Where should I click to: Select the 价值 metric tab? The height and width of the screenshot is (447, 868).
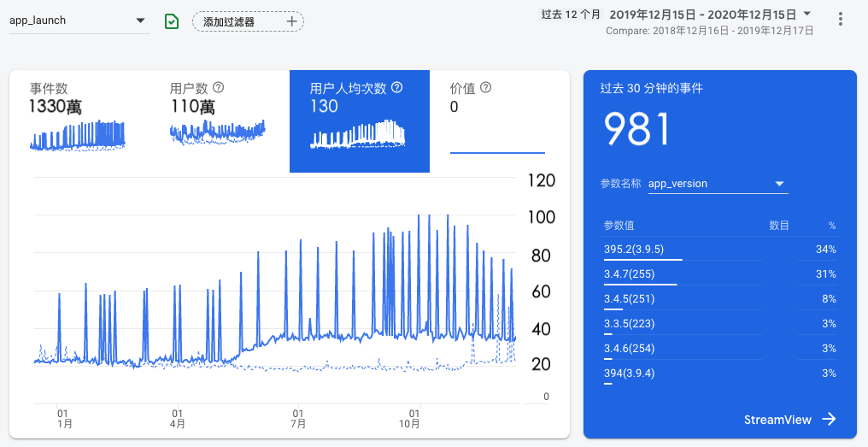pos(498,121)
